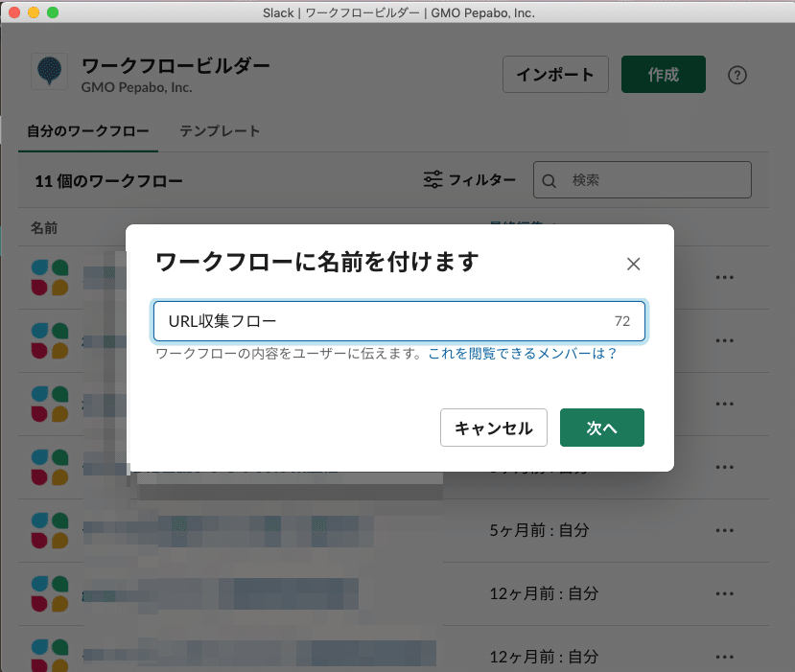Click the インポート button
This screenshot has height=672, width=795.
555,74
